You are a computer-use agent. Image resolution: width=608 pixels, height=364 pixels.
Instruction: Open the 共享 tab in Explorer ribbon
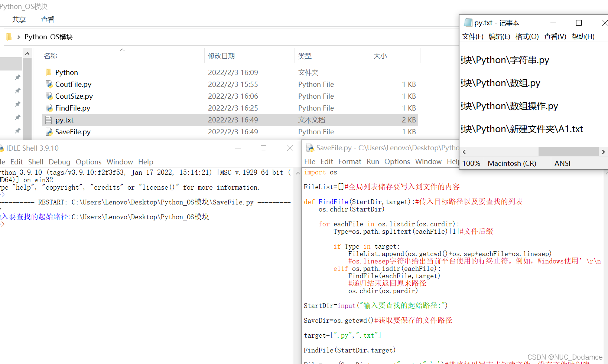(19, 19)
